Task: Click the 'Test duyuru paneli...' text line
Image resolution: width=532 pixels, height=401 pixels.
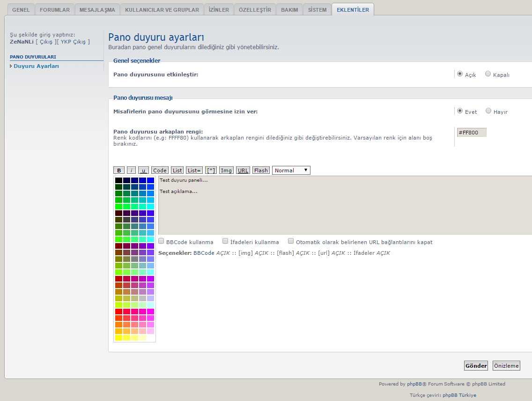Action: point(184,180)
